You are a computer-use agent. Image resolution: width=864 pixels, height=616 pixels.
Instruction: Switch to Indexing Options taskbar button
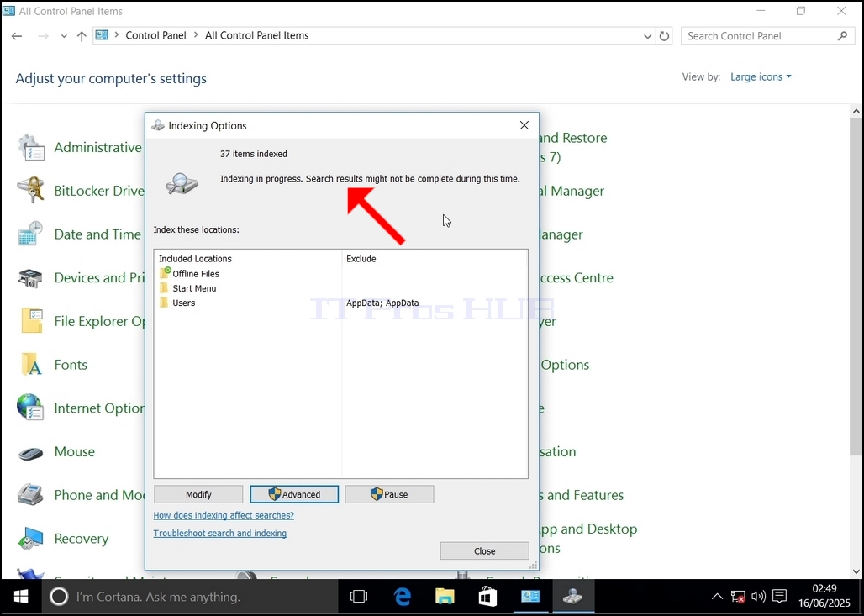pyautogui.click(x=573, y=597)
